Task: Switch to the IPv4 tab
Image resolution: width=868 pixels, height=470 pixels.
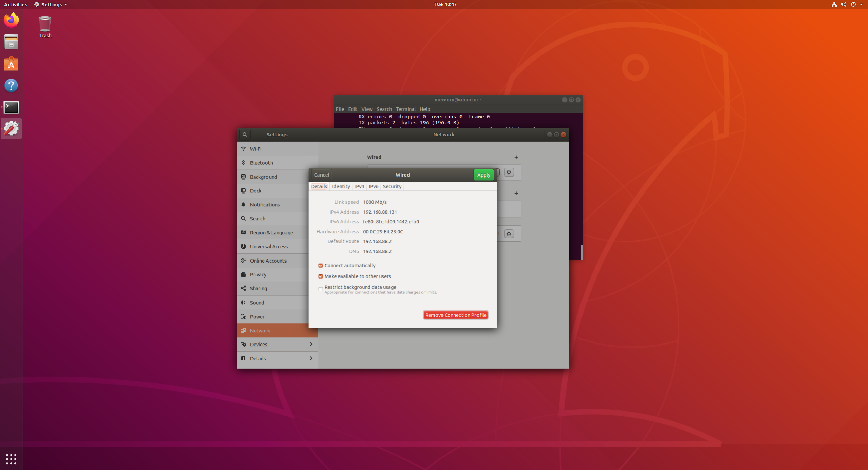Action: point(359,186)
